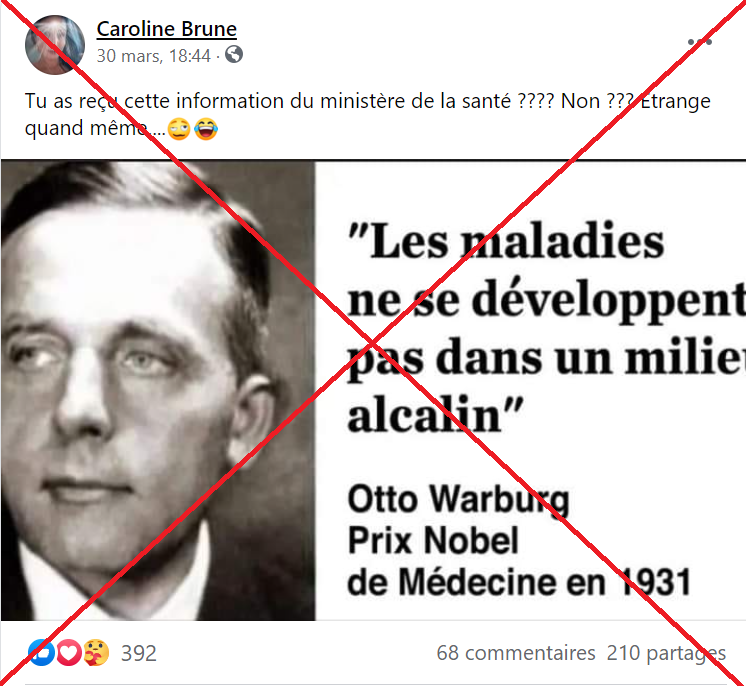Image resolution: width=746 pixels, height=686 pixels.
Task: Open the Otto Warburg portrait photo
Action: [x=158, y=391]
